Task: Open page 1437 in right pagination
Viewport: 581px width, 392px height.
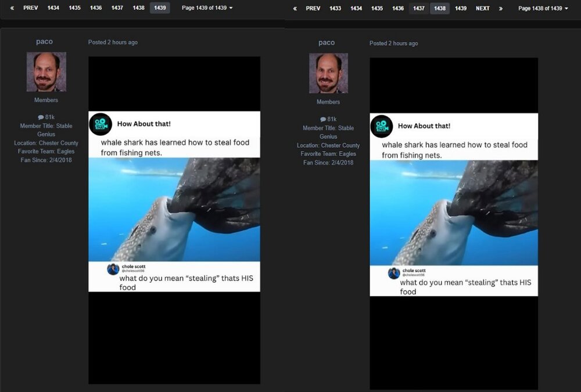Action: pos(419,8)
